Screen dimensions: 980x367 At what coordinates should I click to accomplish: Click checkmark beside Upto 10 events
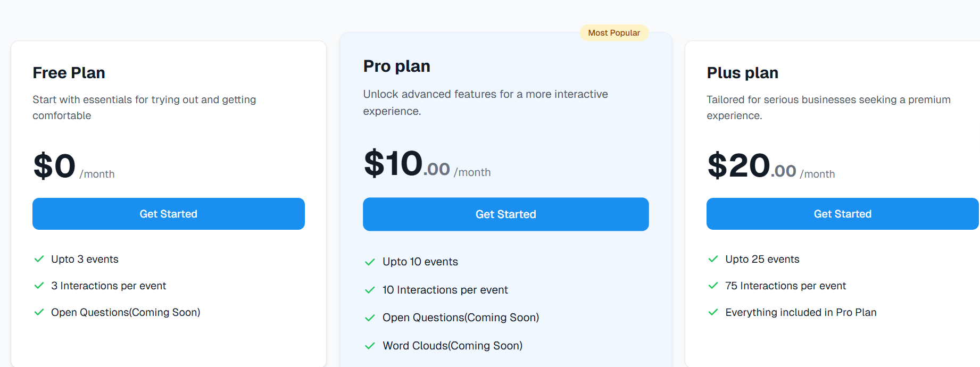click(370, 262)
